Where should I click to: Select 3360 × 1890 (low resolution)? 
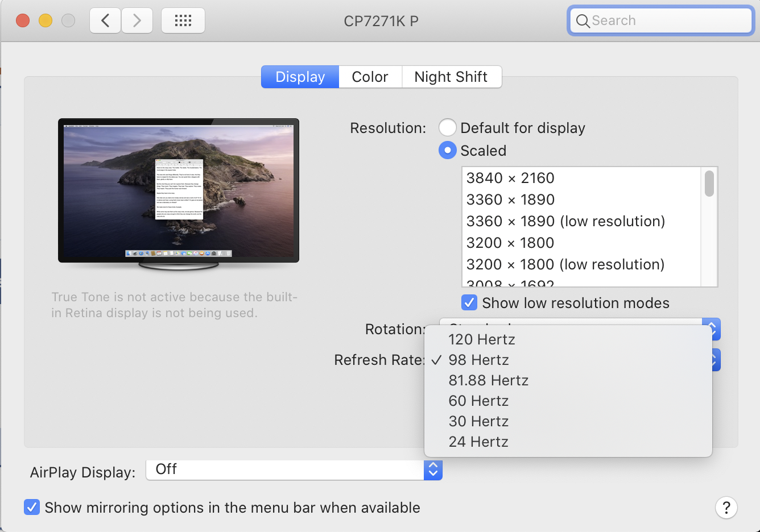coord(582,221)
